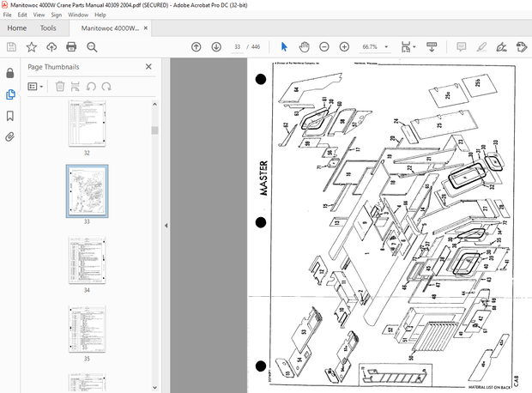Click the Save file icon
Image resolution: width=532 pixels, height=393 pixels.
click(x=11, y=47)
